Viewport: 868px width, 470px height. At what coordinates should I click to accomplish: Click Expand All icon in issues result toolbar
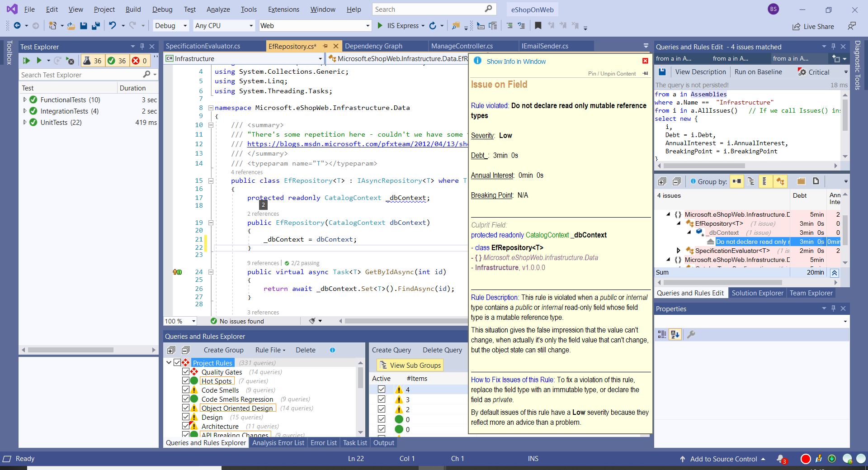tap(662, 181)
